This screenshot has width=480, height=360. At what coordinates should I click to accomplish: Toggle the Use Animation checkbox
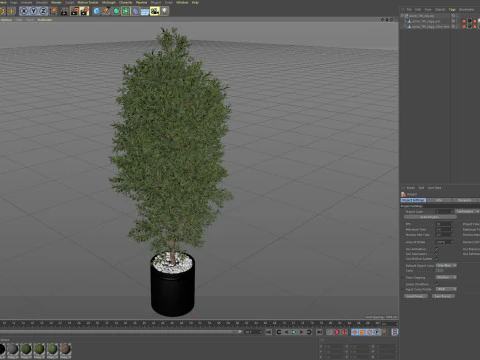[x=437, y=249]
